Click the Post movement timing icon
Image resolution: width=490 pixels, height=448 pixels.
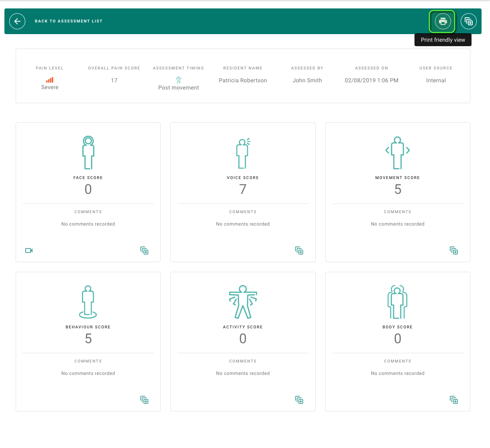click(x=179, y=80)
